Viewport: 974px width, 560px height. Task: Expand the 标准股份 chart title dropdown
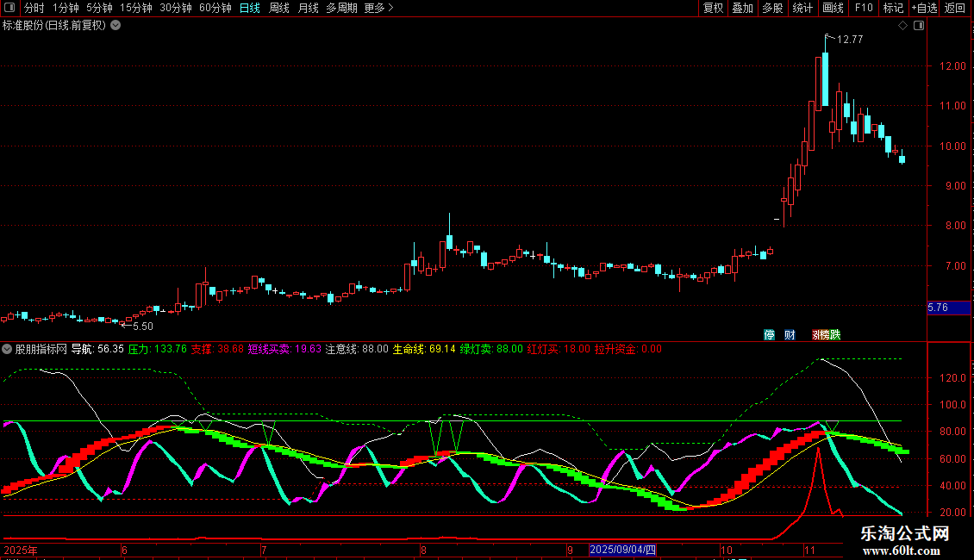pos(116,26)
